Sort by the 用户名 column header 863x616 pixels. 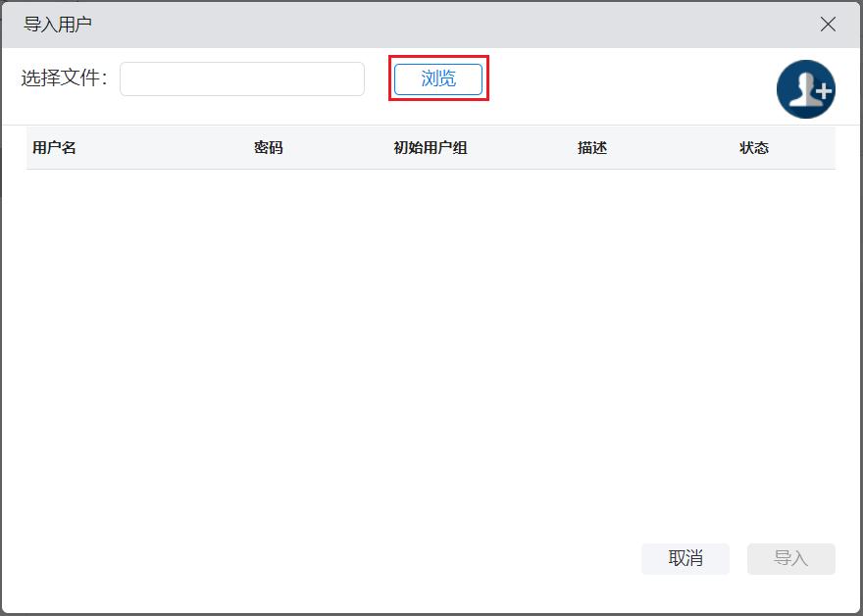tap(54, 148)
